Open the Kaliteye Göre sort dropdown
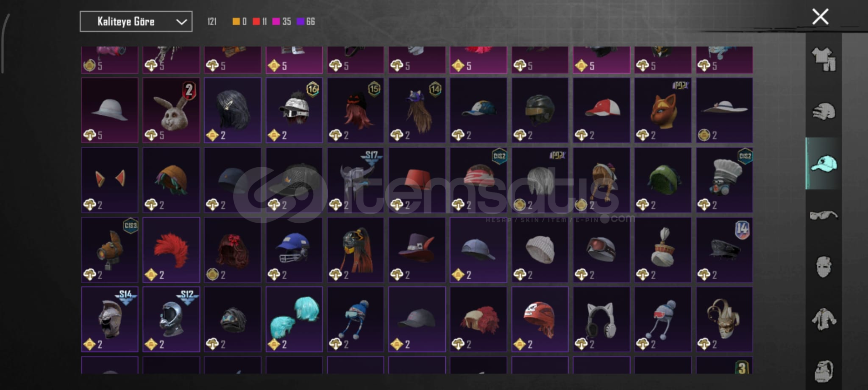The image size is (868, 390). (x=136, y=21)
